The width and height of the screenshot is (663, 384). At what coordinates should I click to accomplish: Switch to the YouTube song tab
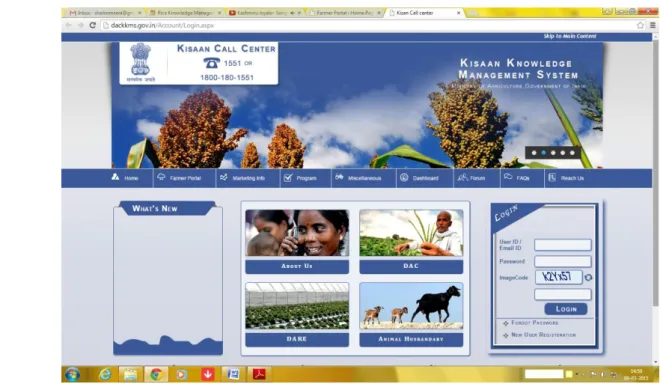[x=265, y=13]
